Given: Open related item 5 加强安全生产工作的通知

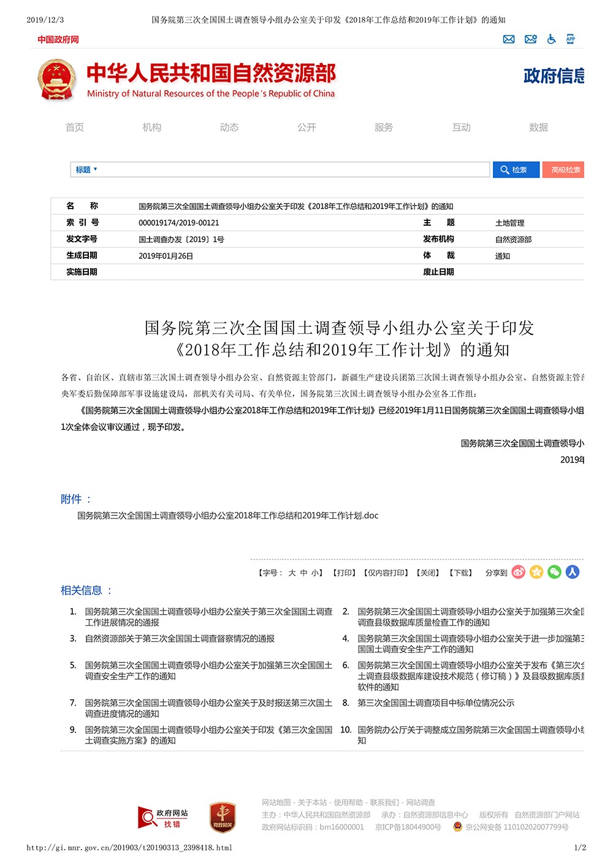Looking at the screenshot, I should pos(208,670).
